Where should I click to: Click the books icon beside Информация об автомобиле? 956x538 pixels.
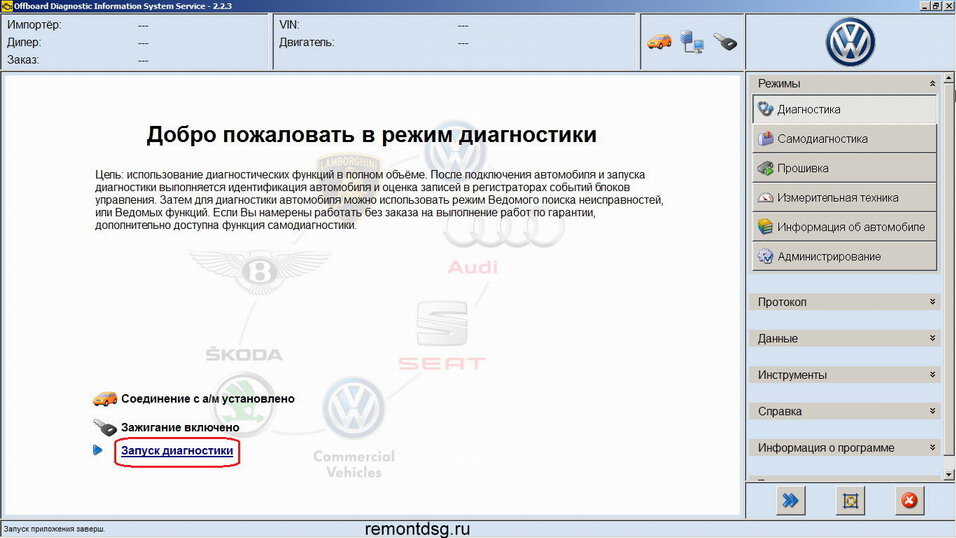click(765, 227)
